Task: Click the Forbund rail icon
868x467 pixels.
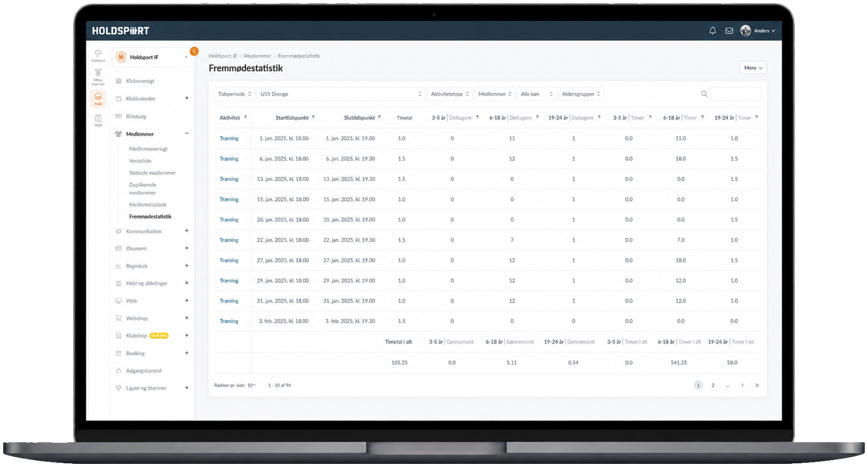Action: tap(98, 56)
